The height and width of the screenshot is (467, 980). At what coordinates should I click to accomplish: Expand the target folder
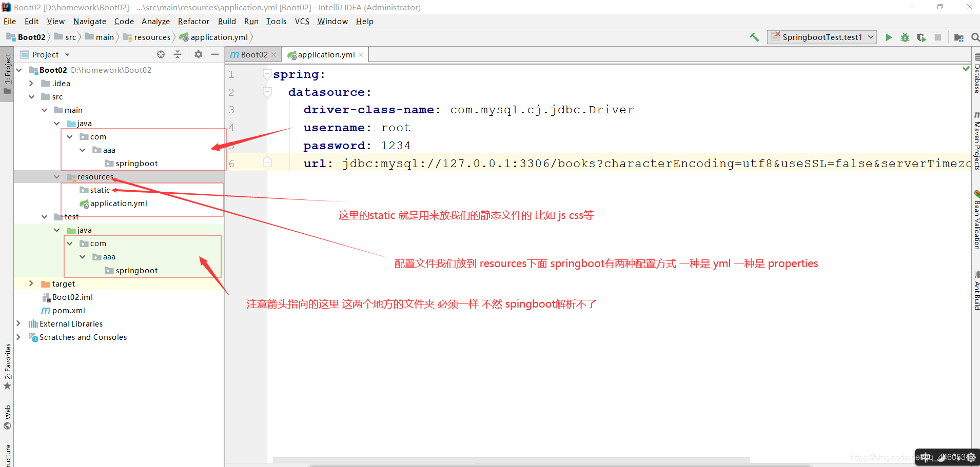(x=31, y=283)
